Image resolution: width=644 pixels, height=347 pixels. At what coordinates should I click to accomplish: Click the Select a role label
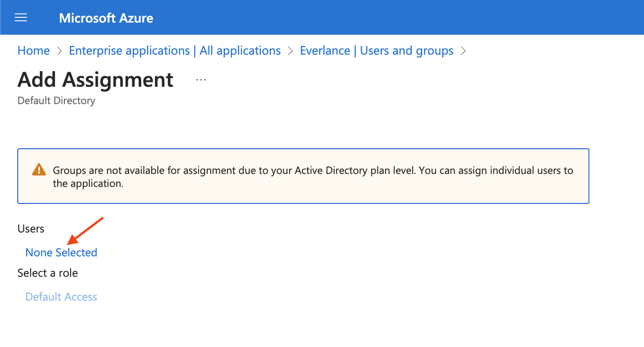click(48, 273)
